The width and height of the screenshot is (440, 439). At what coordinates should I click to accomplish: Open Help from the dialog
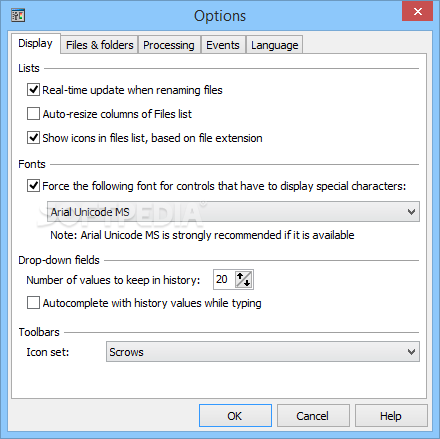391,416
